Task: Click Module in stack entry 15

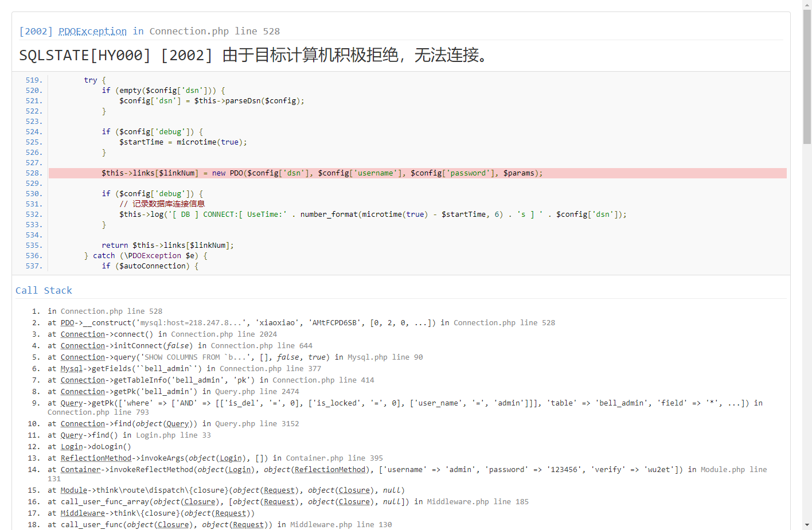Action: (74, 490)
